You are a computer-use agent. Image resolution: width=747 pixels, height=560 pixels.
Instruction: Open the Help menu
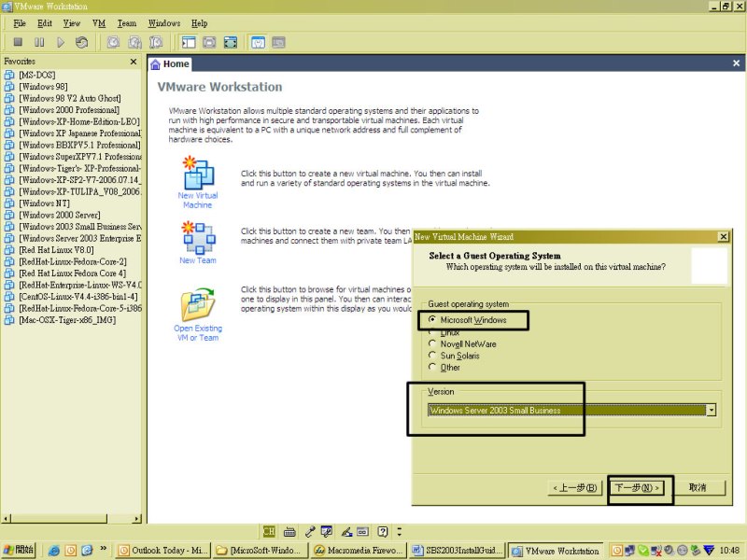click(x=200, y=23)
